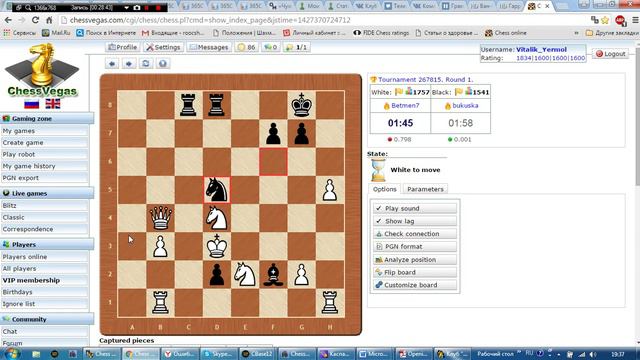Collapse the Community section header
640x360 pixels.
[x=47, y=319]
